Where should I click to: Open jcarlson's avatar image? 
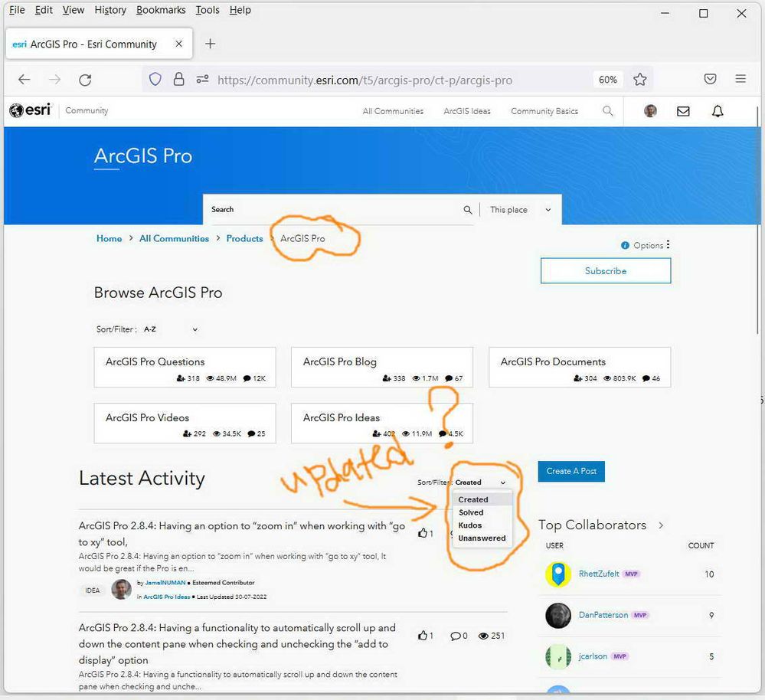[x=558, y=656]
